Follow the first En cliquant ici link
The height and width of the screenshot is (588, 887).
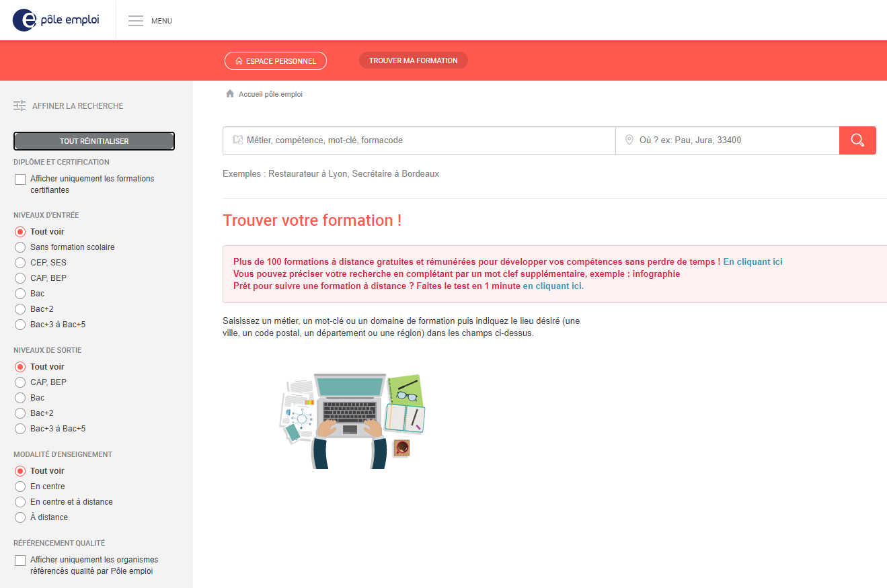pyautogui.click(x=753, y=262)
